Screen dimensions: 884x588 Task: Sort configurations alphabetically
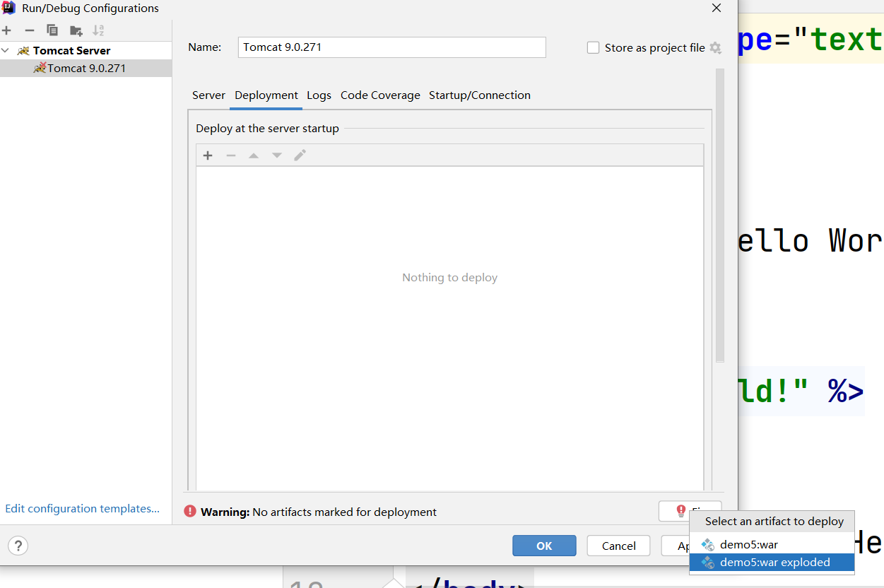coord(98,30)
